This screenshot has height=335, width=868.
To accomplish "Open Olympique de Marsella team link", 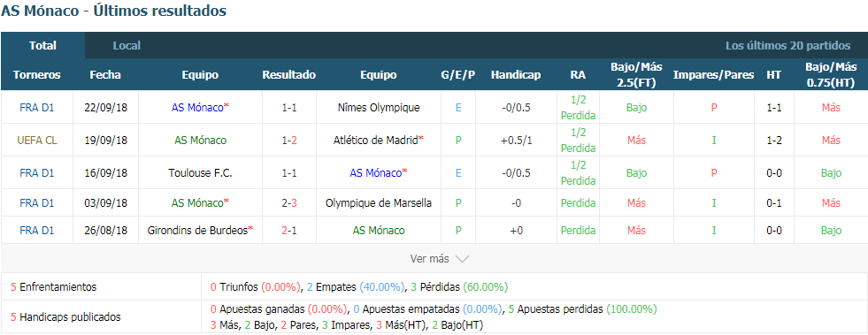I will click(379, 203).
